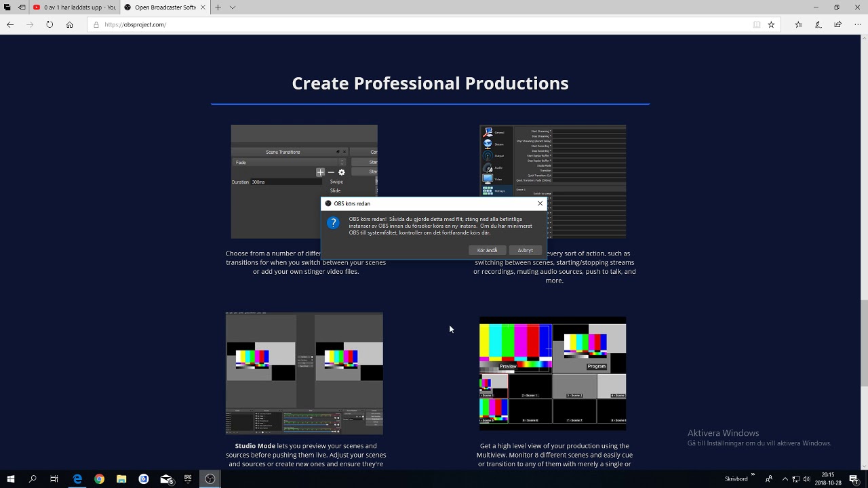Image resolution: width=868 pixels, height=488 pixels.
Task: Launch Google Chrome from the taskbar
Action: click(100, 479)
